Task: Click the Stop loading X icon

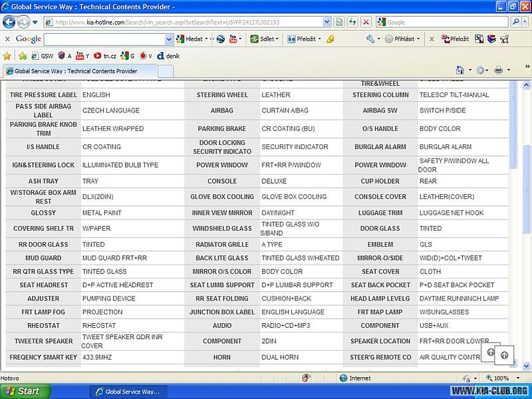Action: point(366,22)
